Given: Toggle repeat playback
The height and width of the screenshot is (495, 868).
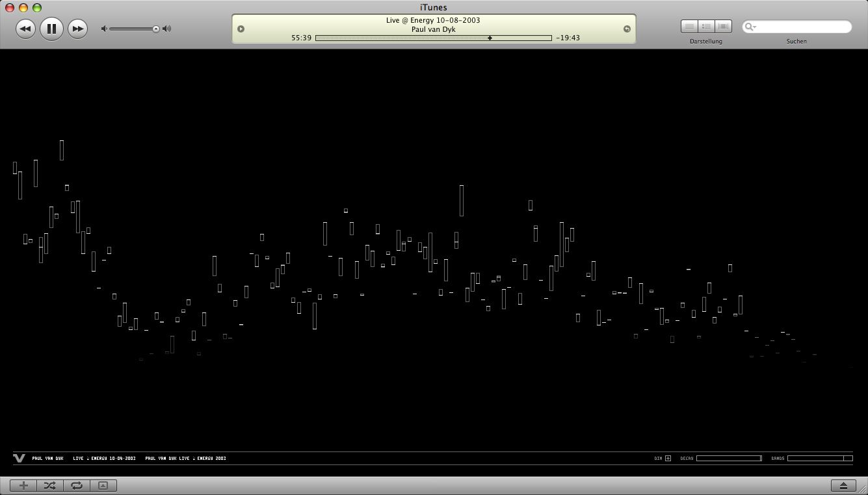Looking at the screenshot, I should pos(77,485).
